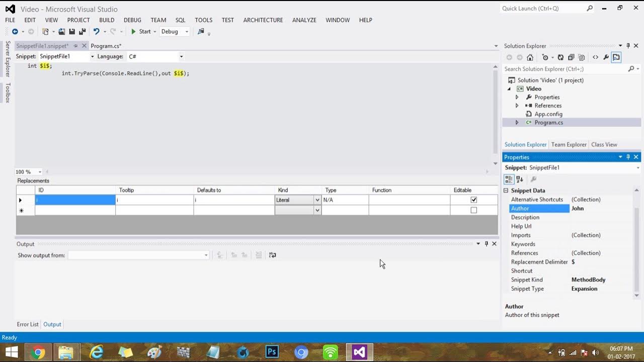
Task: Close the SnippetFile1.snippet tab
Action: [84, 46]
